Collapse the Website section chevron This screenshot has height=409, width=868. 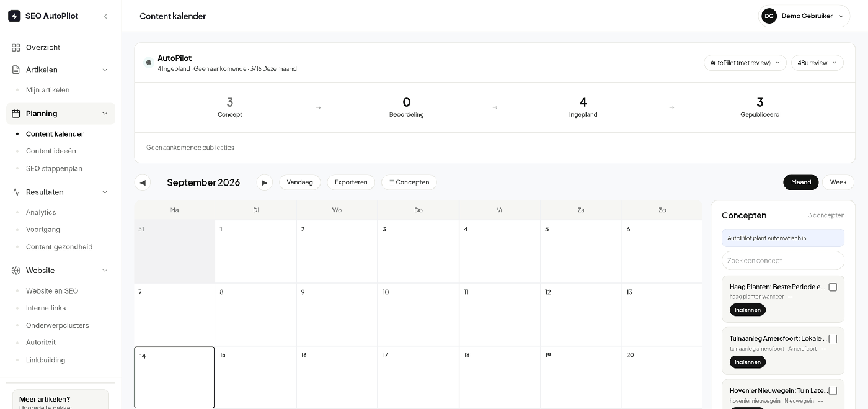click(104, 271)
